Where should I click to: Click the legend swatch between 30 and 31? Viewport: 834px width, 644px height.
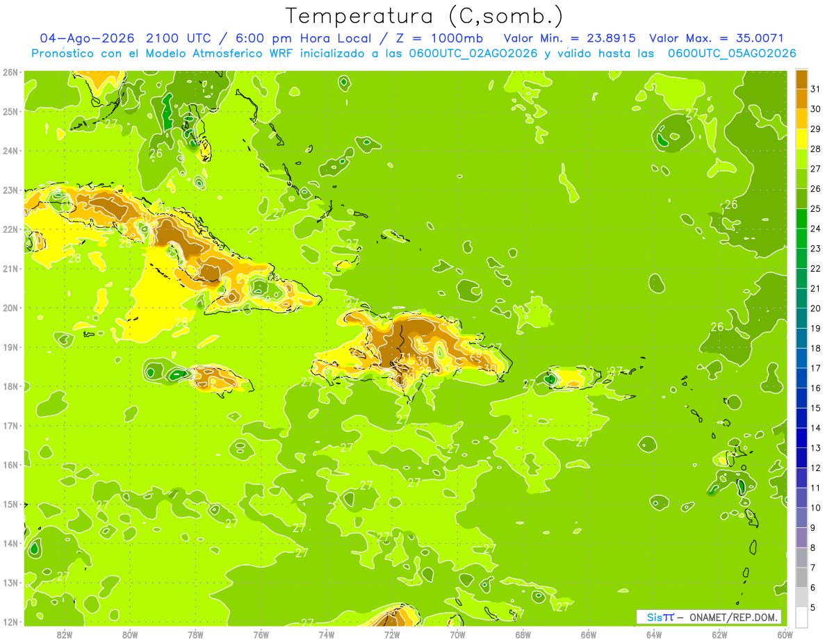tap(801, 99)
